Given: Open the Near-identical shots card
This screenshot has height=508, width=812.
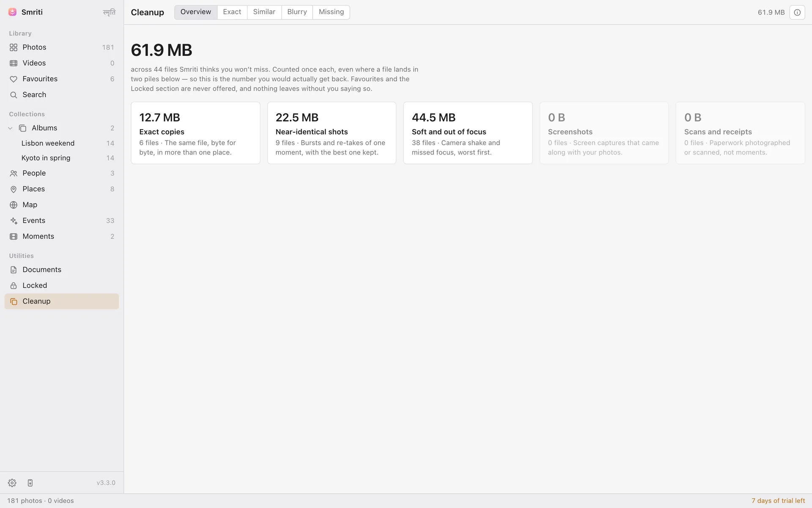Looking at the screenshot, I should [332, 133].
